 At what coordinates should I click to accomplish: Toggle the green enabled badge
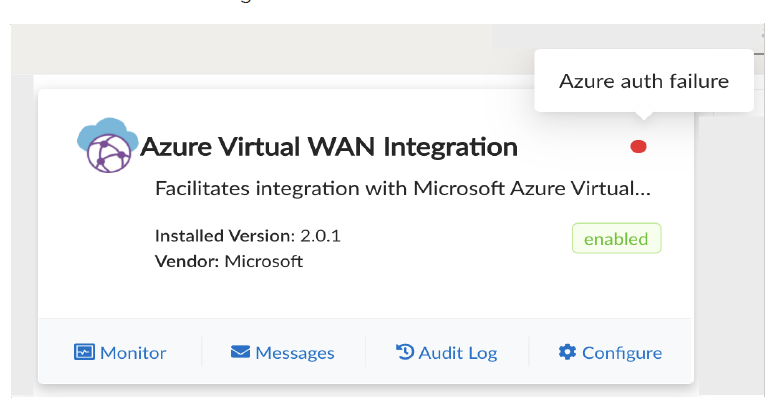coord(616,239)
